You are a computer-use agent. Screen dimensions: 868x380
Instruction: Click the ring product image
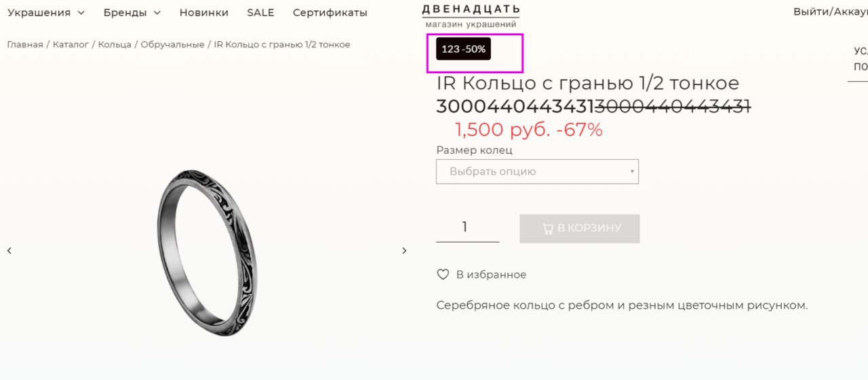coord(207,253)
